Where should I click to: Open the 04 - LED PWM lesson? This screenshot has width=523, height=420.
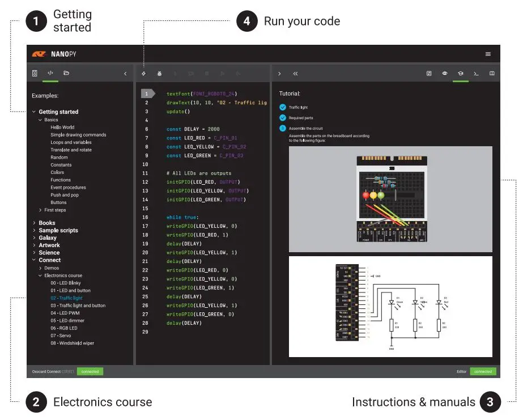65,313
